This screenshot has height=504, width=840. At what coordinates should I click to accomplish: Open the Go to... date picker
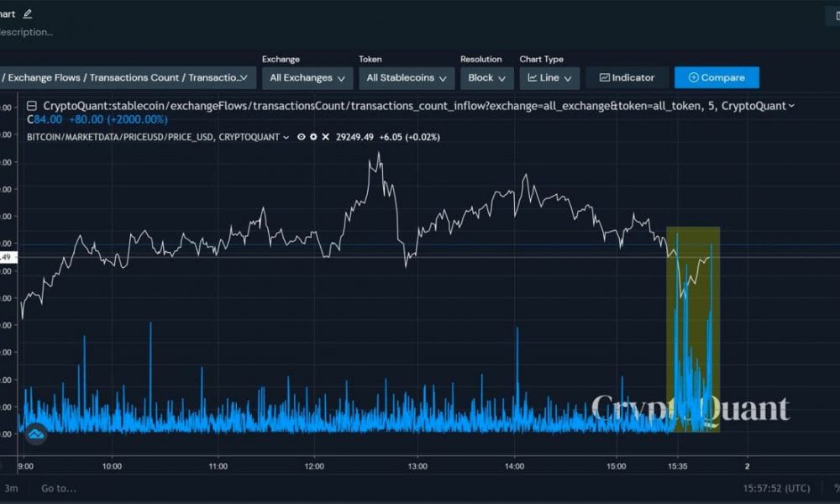tap(59, 488)
